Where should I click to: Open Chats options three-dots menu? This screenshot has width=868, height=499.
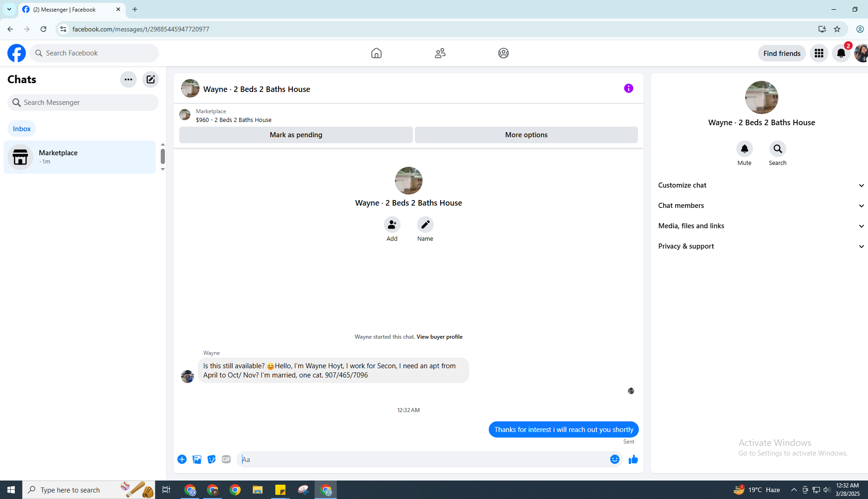click(x=128, y=79)
